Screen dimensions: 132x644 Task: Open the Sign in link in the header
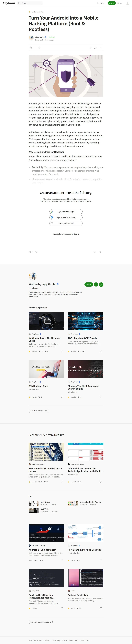coord(120,3)
